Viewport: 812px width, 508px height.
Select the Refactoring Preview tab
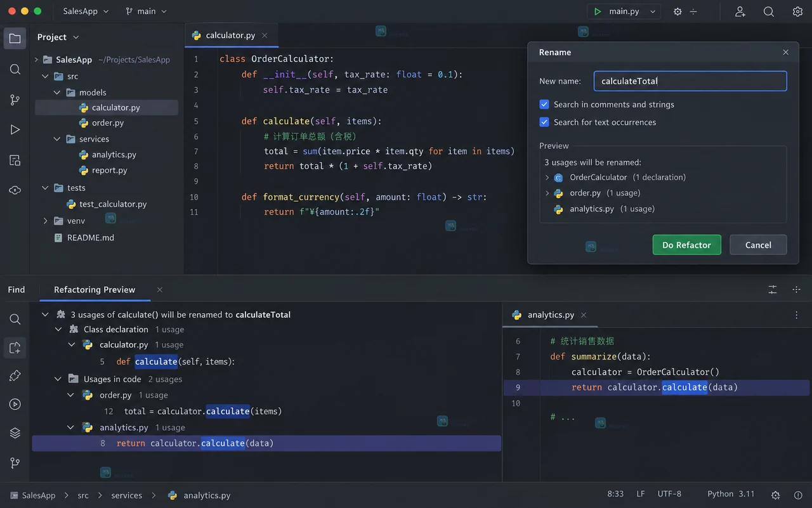[95, 290]
